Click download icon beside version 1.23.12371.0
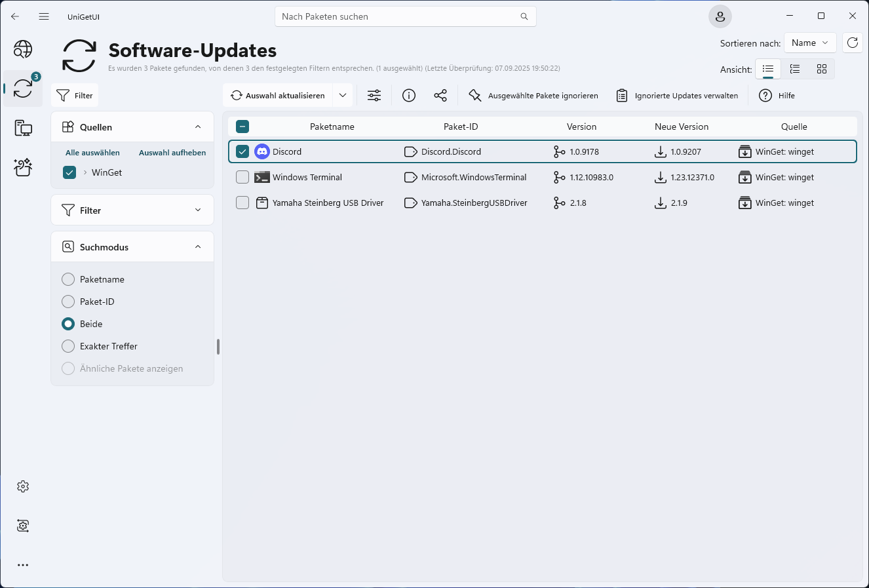 click(x=661, y=177)
